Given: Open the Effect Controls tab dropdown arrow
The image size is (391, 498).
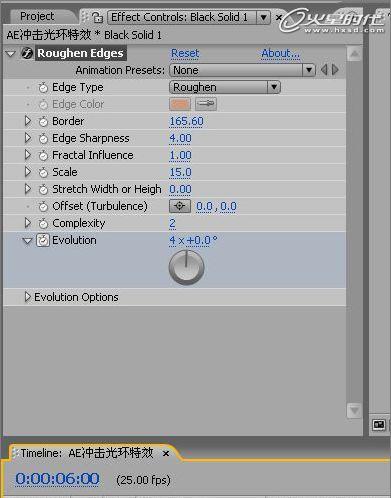Looking at the screenshot, I should pyautogui.click(x=263, y=17).
